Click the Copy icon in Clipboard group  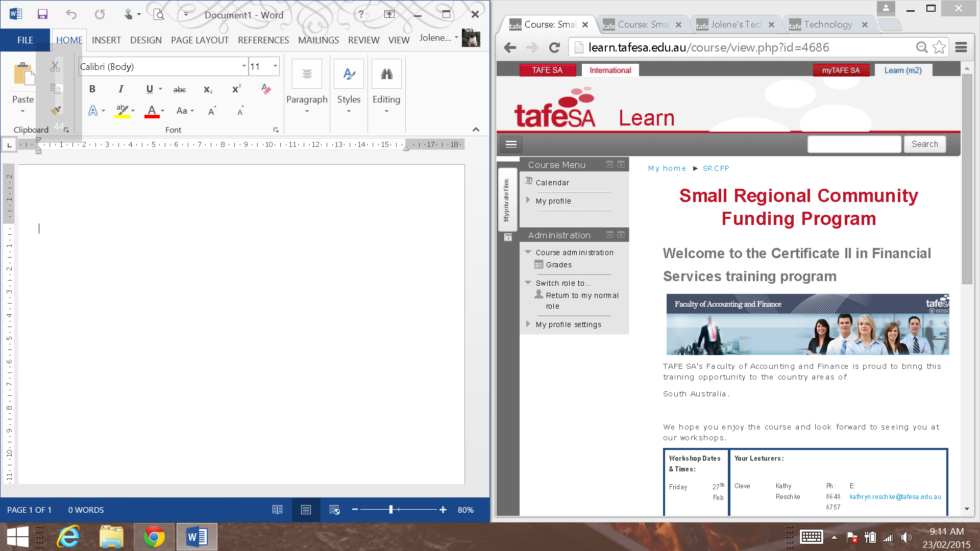[x=55, y=89]
